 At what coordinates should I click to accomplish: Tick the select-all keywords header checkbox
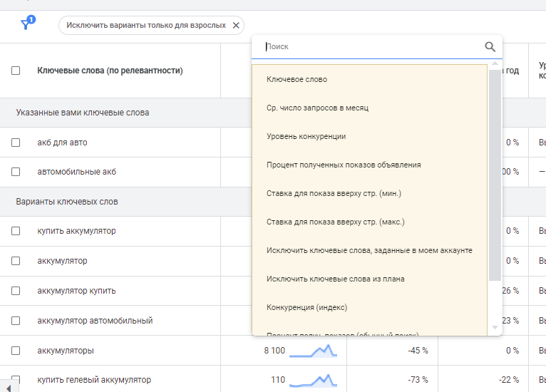pyautogui.click(x=16, y=71)
